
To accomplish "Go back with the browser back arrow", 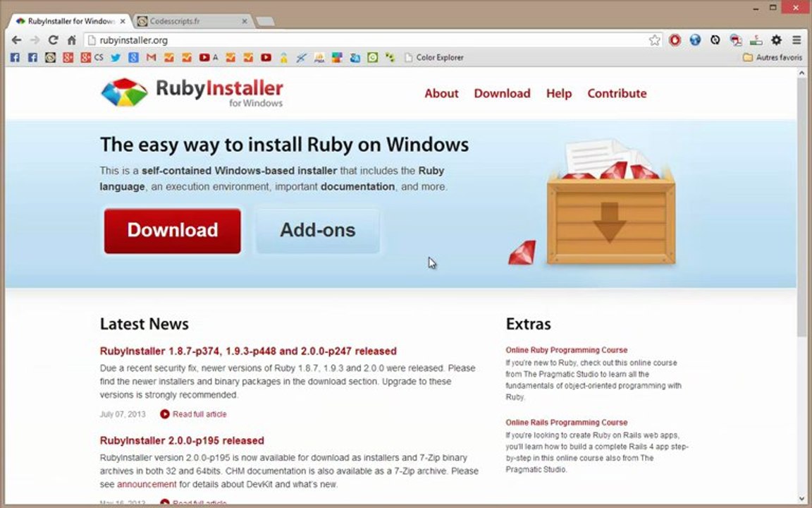I will point(16,40).
